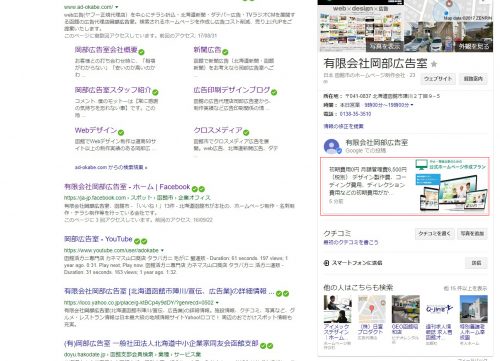This screenshot has height=361, width=500.
Task: Open the 有限会社岡部広告室 Facebook result link
Action: pos(127,187)
